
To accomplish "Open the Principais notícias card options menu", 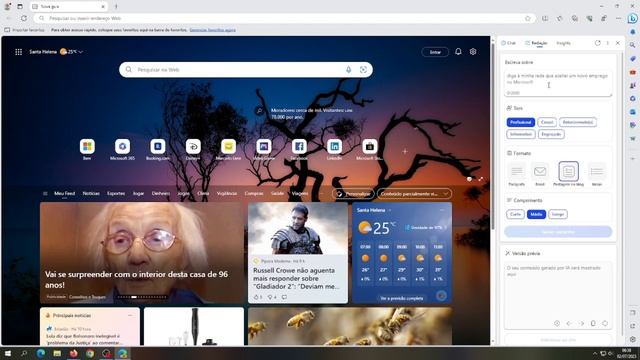I will [130, 316].
